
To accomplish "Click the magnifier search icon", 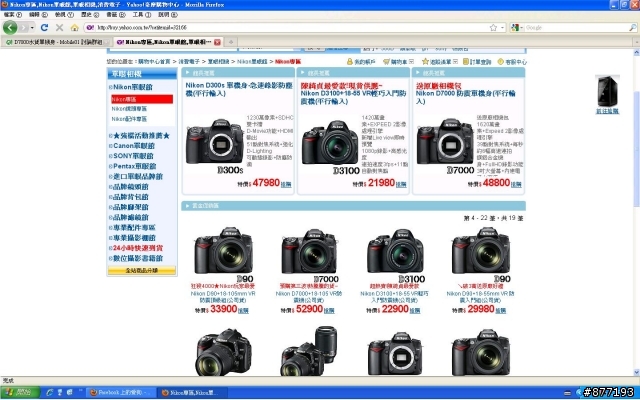I will pos(632,27).
